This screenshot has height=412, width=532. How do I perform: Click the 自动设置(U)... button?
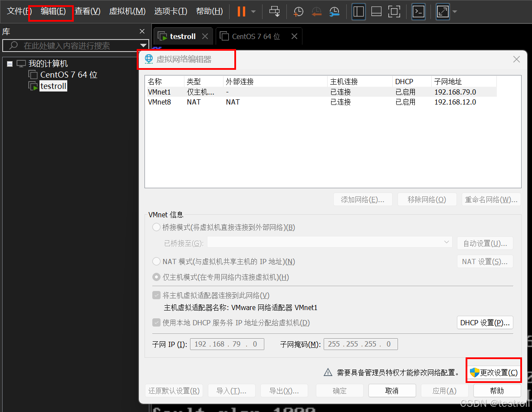485,243
